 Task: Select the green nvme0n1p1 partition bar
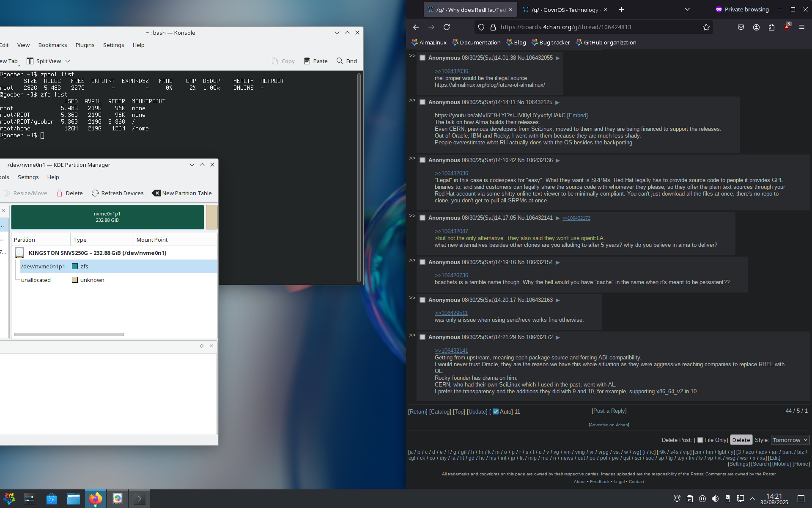[x=107, y=217]
